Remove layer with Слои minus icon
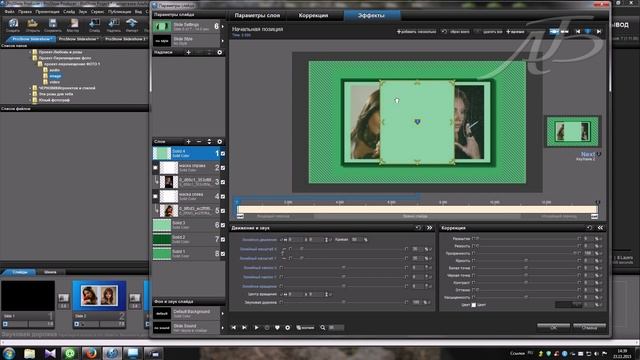640x360 pixels. (x=199, y=141)
